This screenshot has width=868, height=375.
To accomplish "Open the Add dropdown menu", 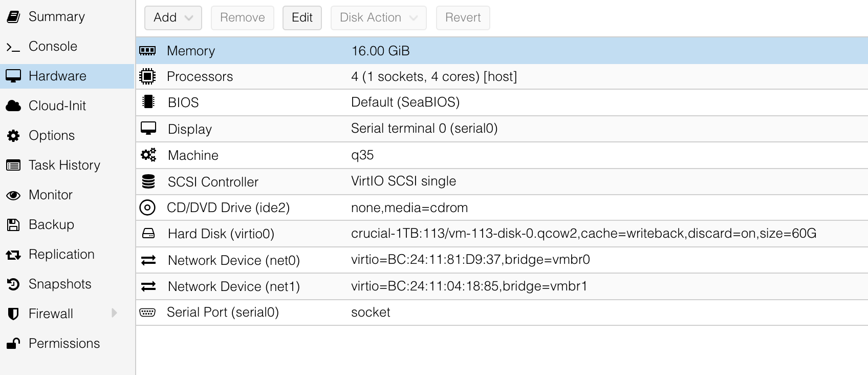I will pos(173,18).
